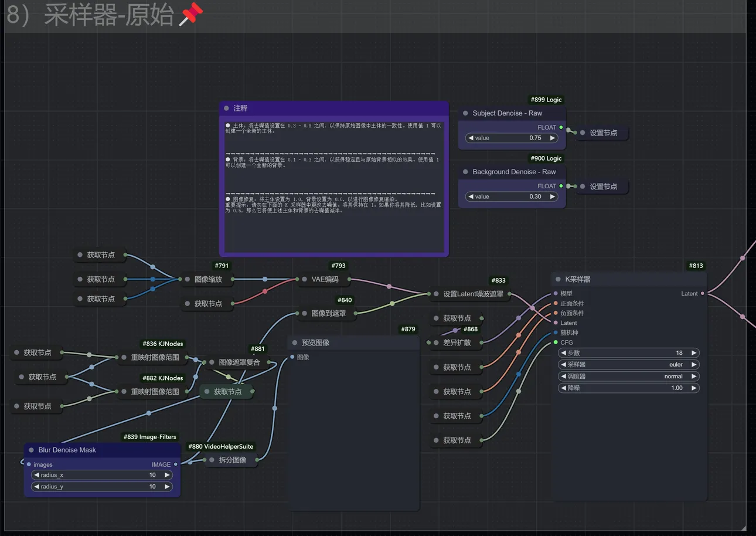This screenshot has height=536, width=756.
Task: Increase 降噪 in K采样器 with right arrow
Action: [694, 388]
